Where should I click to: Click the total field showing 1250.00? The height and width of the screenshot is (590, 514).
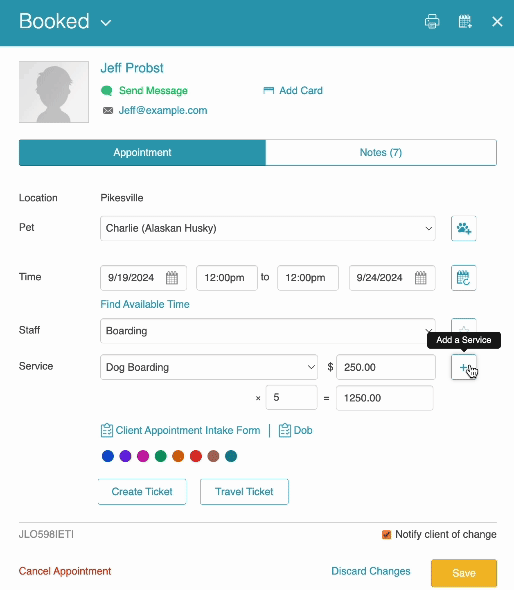click(x=385, y=398)
